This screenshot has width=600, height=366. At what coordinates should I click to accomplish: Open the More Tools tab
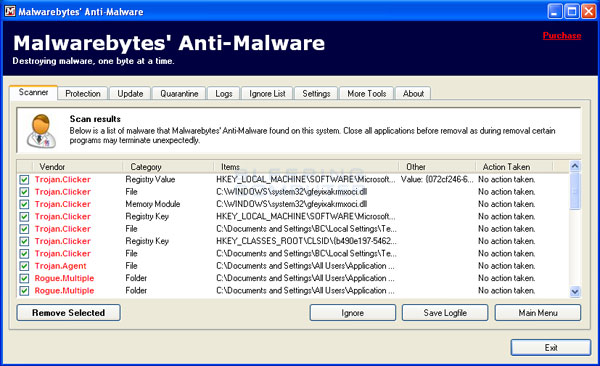[367, 94]
